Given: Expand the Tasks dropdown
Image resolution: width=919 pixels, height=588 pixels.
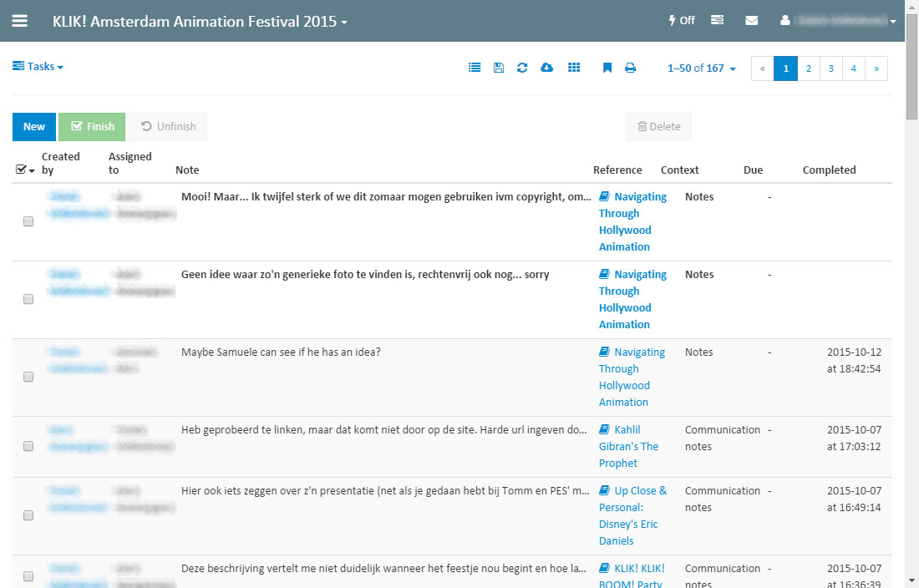Looking at the screenshot, I should pos(38,67).
